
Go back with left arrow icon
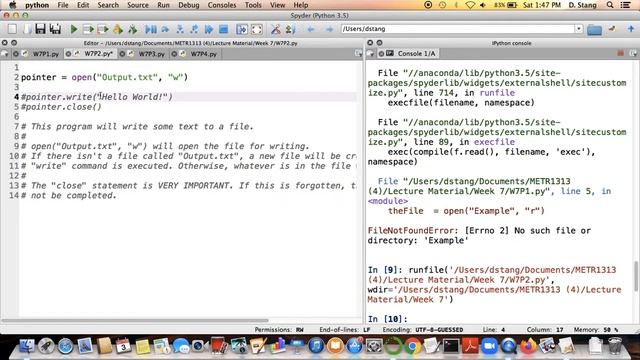[x=311, y=29]
